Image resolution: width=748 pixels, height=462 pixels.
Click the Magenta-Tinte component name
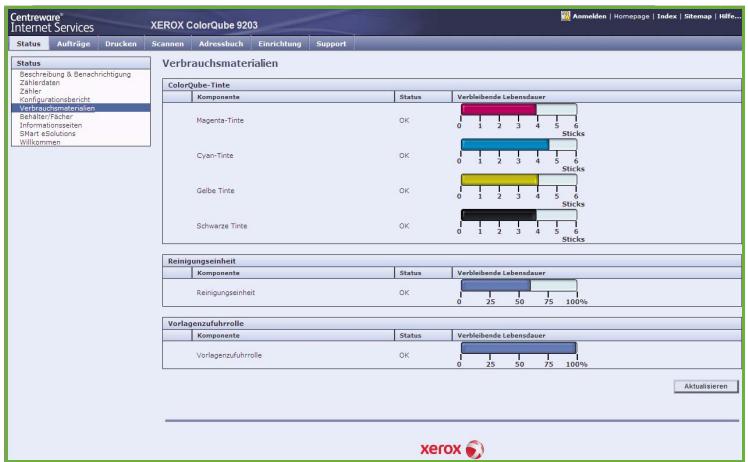[x=220, y=120]
